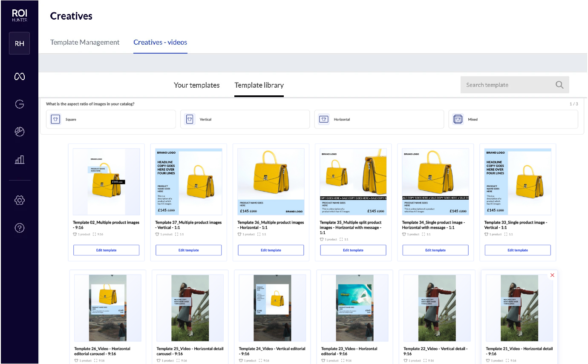
Task: Click the ROI Hunter logo
Action: tap(19, 16)
